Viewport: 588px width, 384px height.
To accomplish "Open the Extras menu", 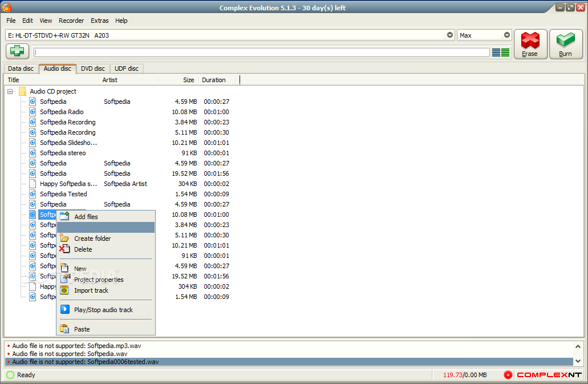I will pyautogui.click(x=99, y=21).
